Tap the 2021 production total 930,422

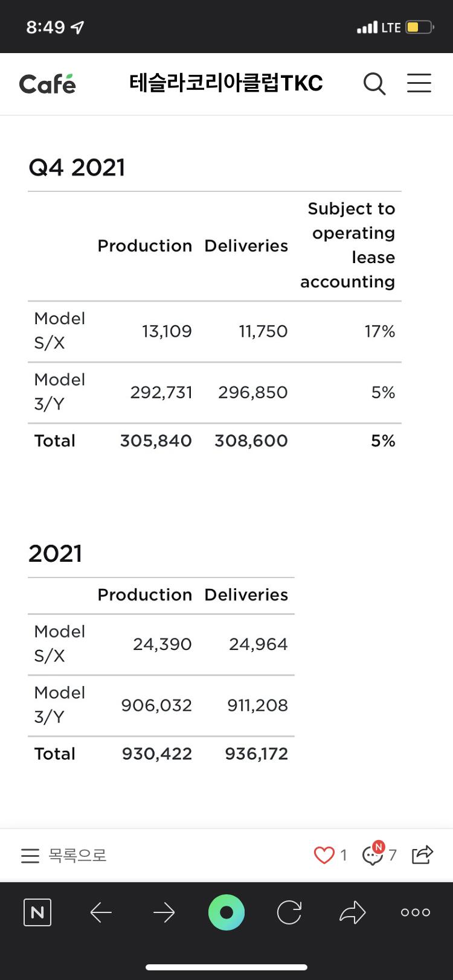[157, 754]
